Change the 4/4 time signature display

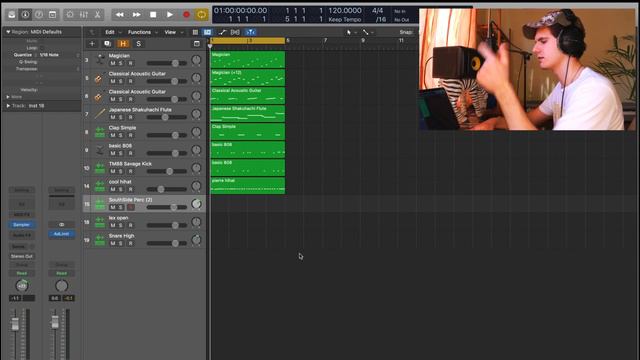tap(378, 11)
